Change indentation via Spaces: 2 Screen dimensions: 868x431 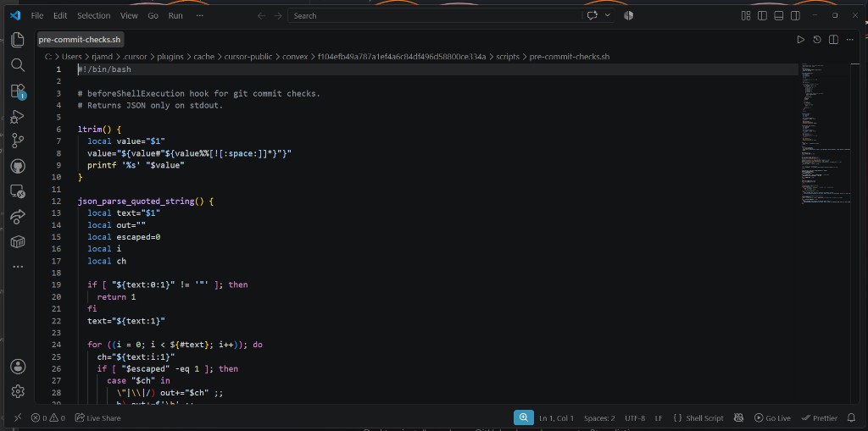click(599, 417)
